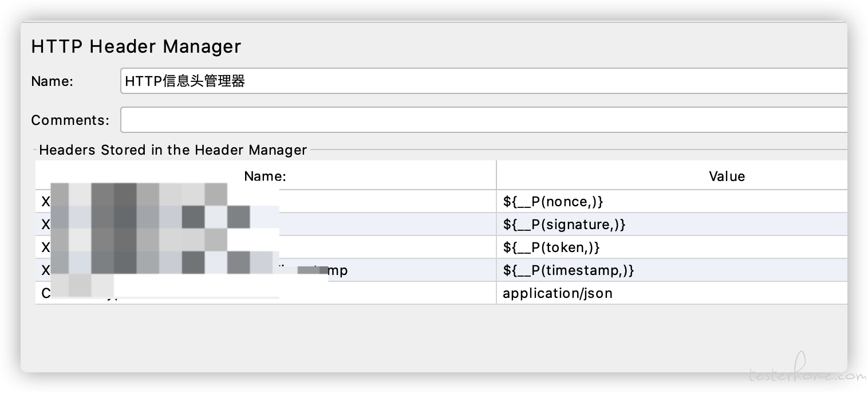Viewport: 868px width, 393px height.
Task: Select the ${__P(timestamp,)} value cell
Action: (x=672, y=270)
